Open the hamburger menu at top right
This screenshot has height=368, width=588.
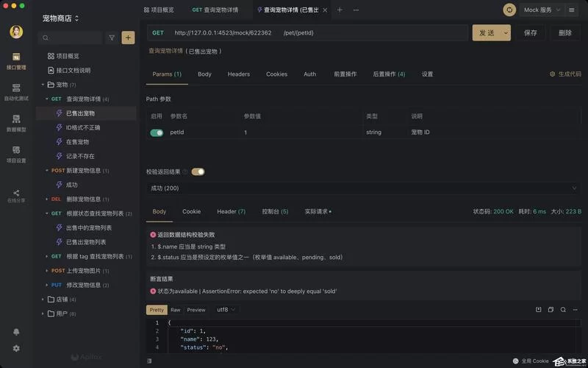click(572, 10)
